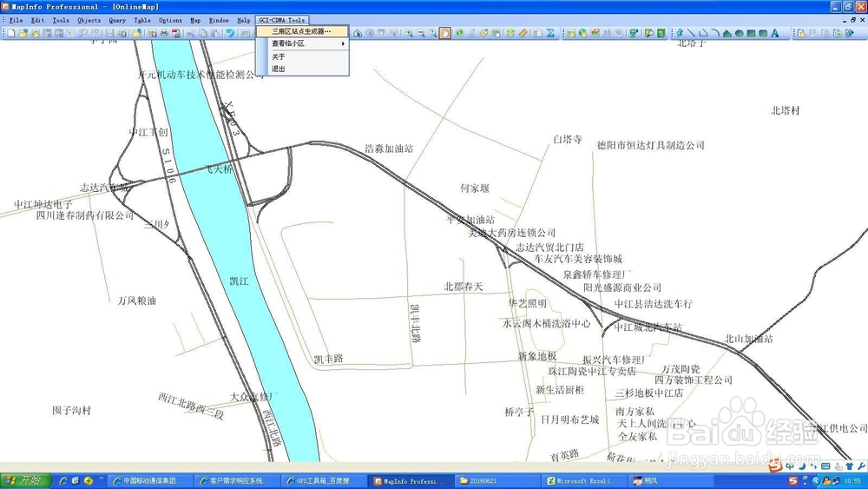Open the Table menu
Screen dimensions: 868x489
(x=142, y=20)
